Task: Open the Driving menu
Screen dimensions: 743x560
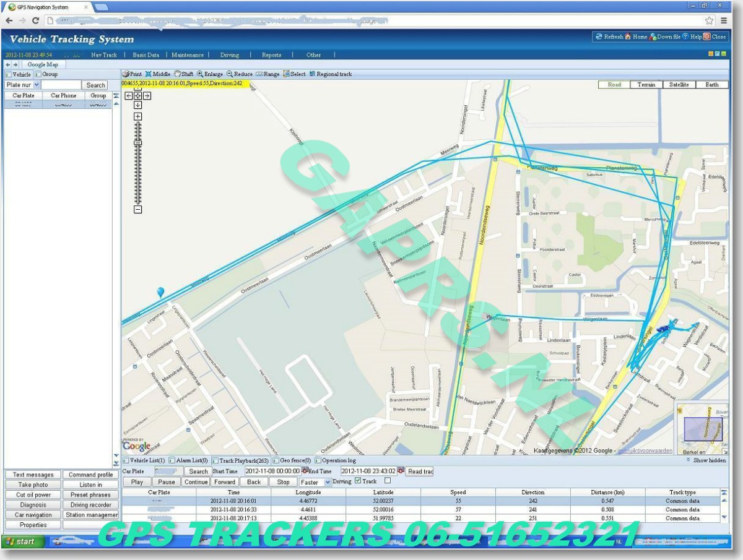Action: (230, 55)
